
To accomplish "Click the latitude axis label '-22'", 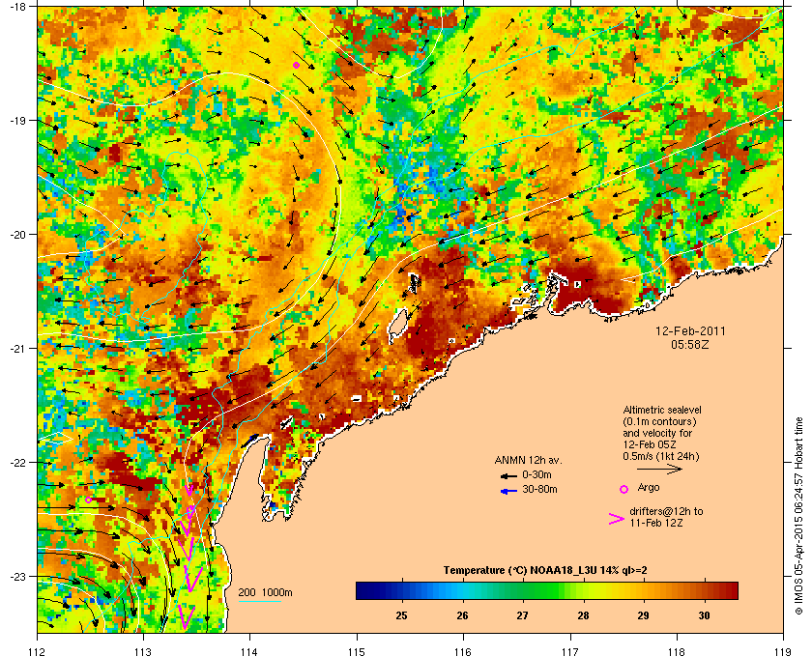I will click(x=18, y=462).
